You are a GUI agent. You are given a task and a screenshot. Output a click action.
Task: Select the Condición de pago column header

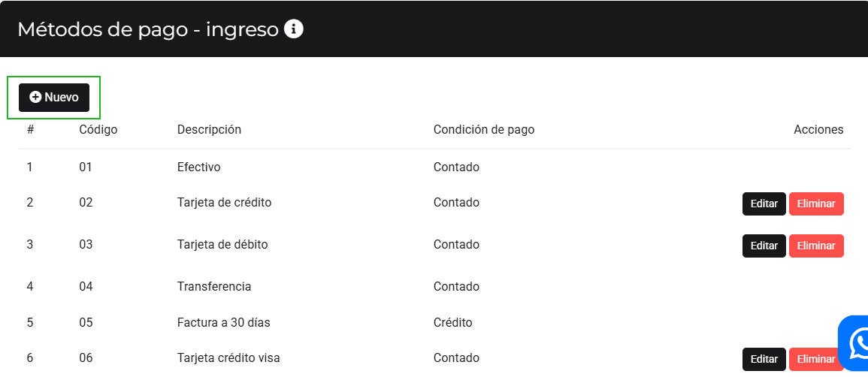tap(484, 129)
